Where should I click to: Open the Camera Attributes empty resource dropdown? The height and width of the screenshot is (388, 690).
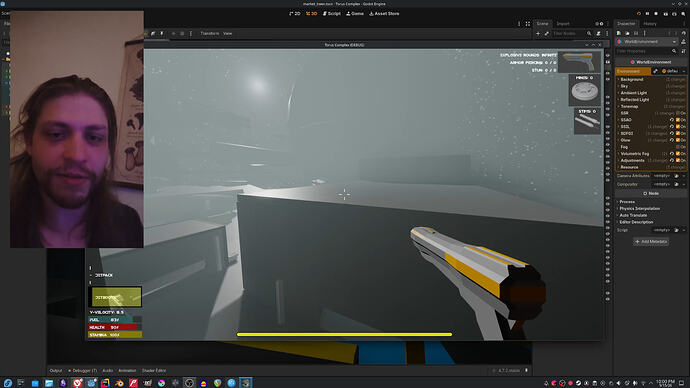click(x=683, y=176)
